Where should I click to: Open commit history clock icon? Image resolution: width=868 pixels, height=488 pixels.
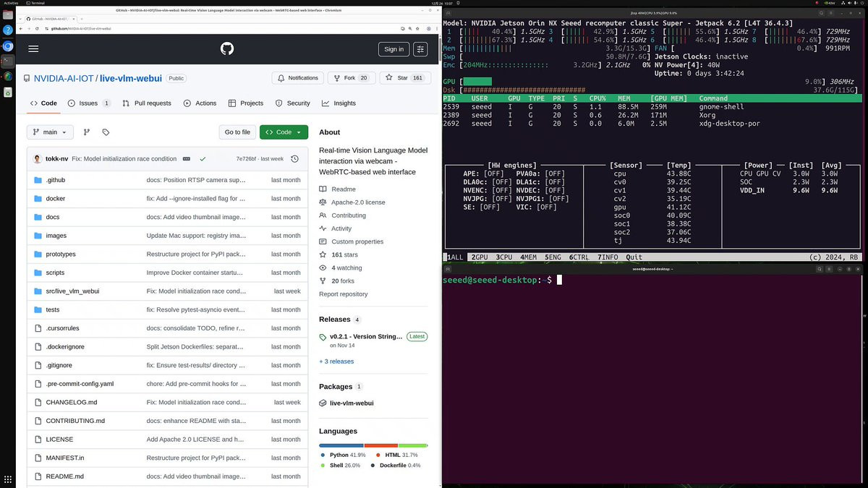pos(294,159)
